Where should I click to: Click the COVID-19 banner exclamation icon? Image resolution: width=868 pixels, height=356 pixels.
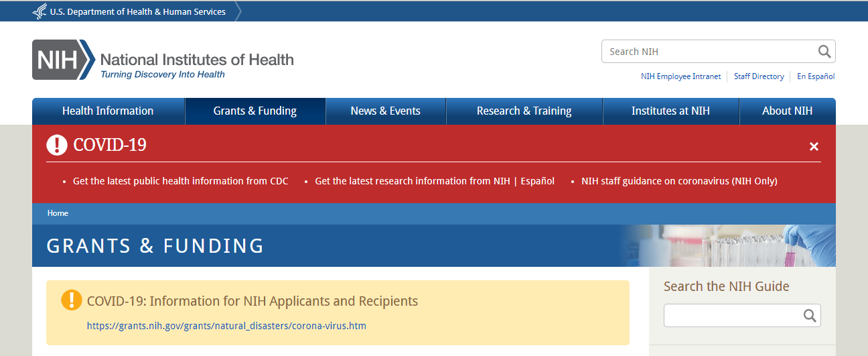[57, 144]
